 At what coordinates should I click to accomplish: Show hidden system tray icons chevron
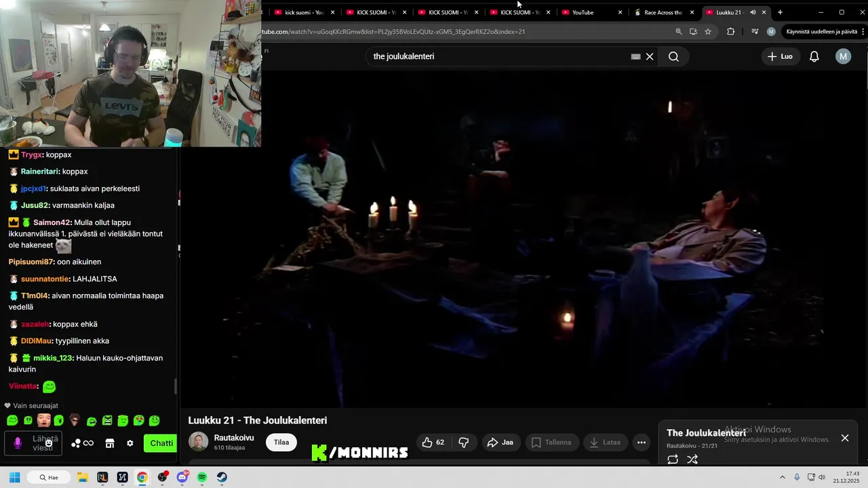tap(782, 477)
